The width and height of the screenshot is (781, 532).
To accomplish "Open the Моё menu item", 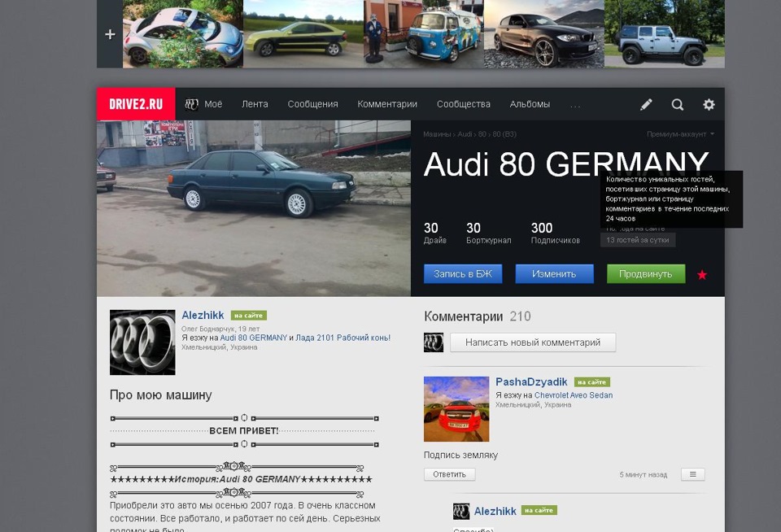I will tap(213, 104).
